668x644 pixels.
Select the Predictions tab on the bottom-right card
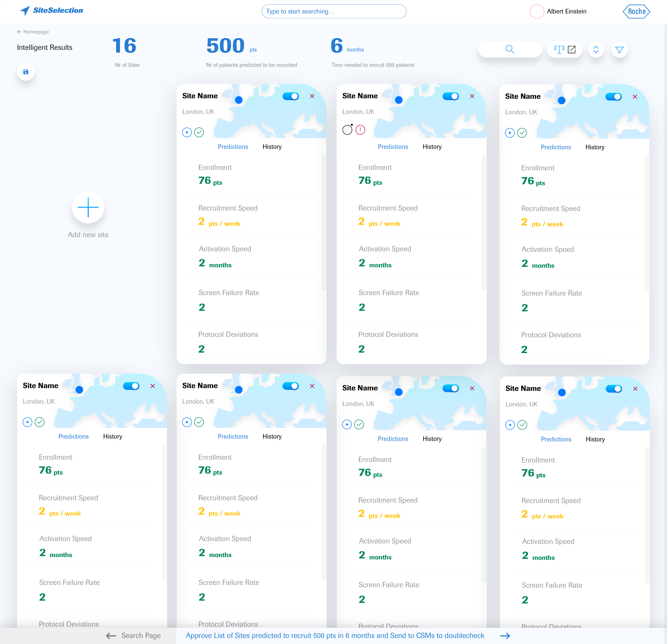tap(556, 439)
